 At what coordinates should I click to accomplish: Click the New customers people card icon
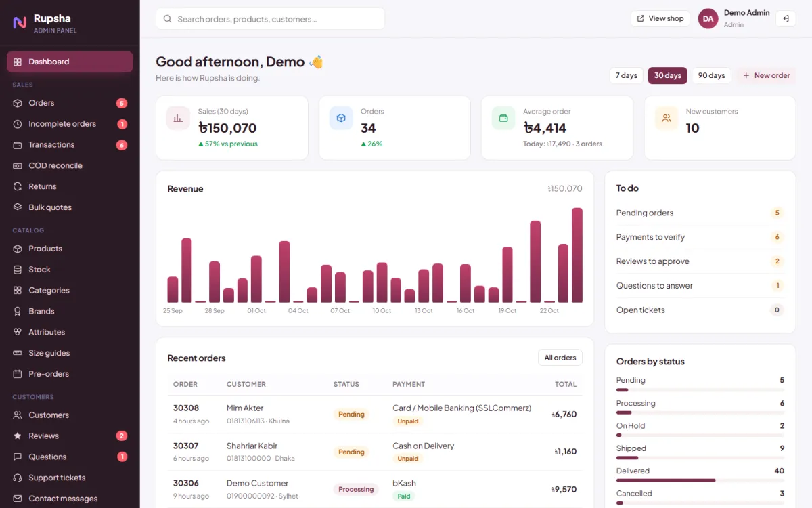coord(667,118)
